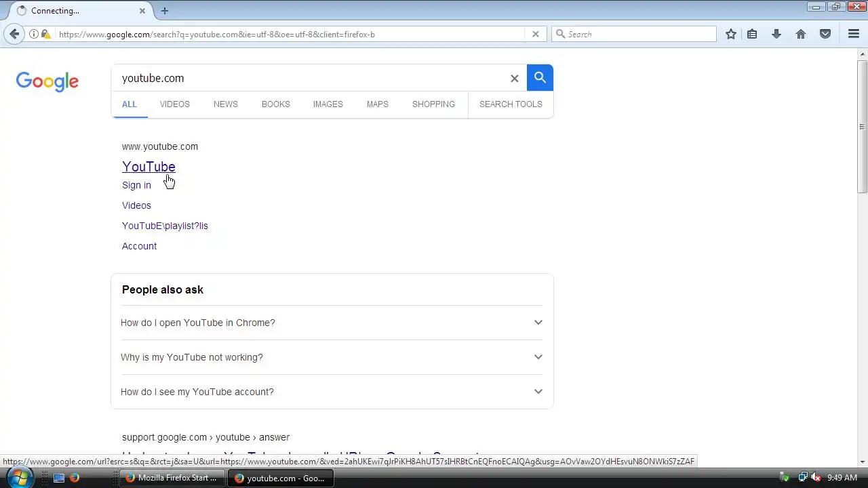Open the Account sitelink
This screenshot has height=488, width=868.
click(139, 246)
